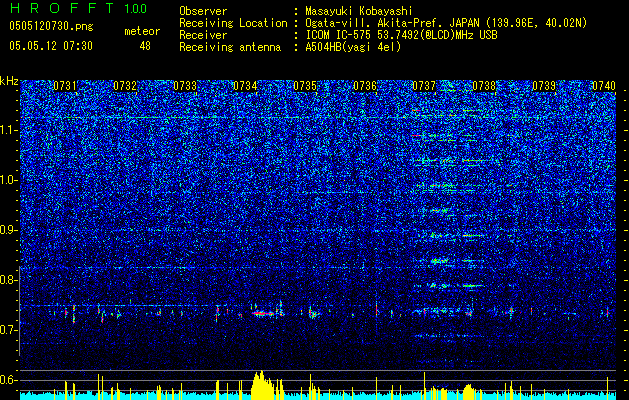Click the HROFFT program title text
Image resolution: width=629 pixels, height=400 pixels.
coord(62,8)
